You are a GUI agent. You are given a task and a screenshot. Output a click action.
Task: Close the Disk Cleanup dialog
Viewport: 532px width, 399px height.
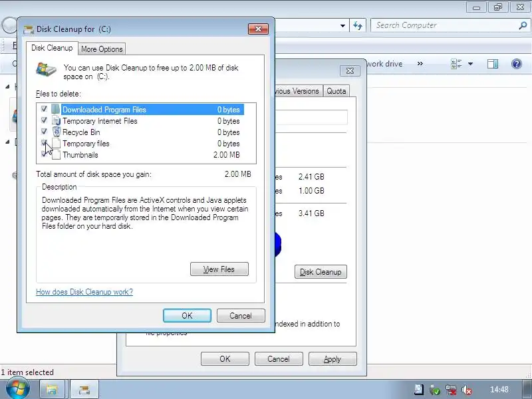tap(258, 29)
